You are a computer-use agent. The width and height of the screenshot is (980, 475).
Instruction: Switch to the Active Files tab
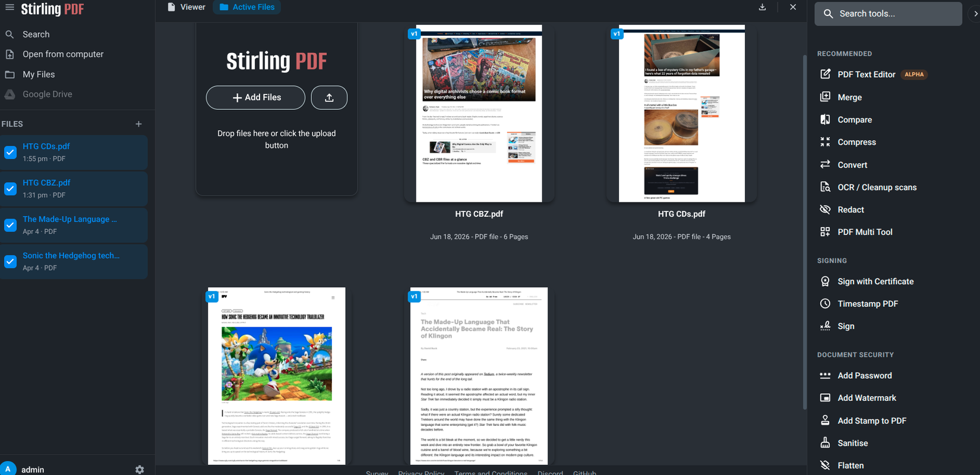click(x=247, y=7)
